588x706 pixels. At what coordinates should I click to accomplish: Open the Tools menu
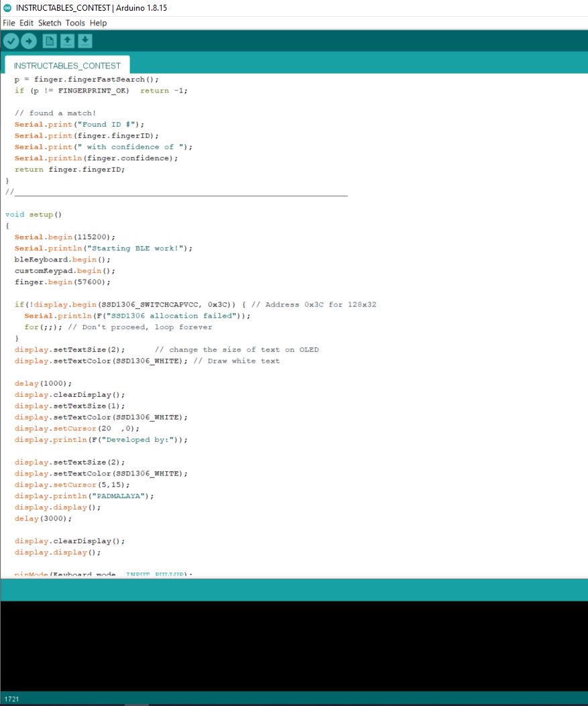pyautogui.click(x=75, y=23)
